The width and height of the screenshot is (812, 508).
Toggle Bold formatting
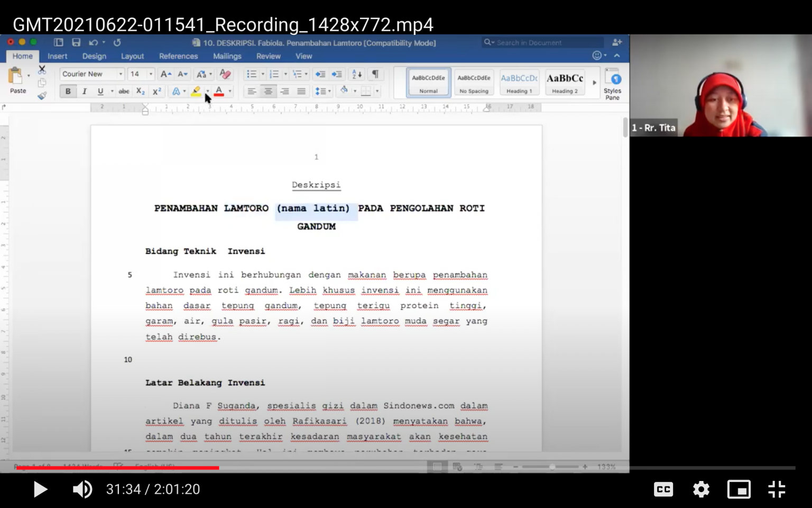click(68, 92)
